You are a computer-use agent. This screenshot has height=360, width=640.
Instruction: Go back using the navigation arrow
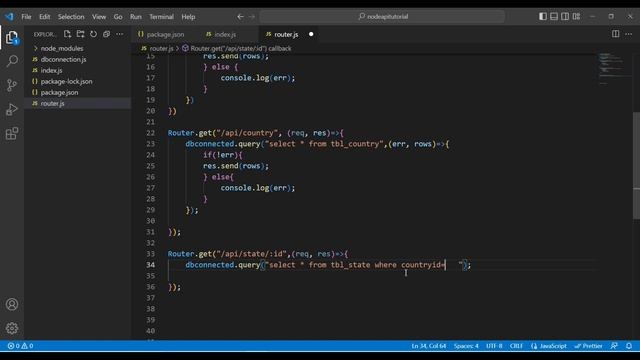240,17
